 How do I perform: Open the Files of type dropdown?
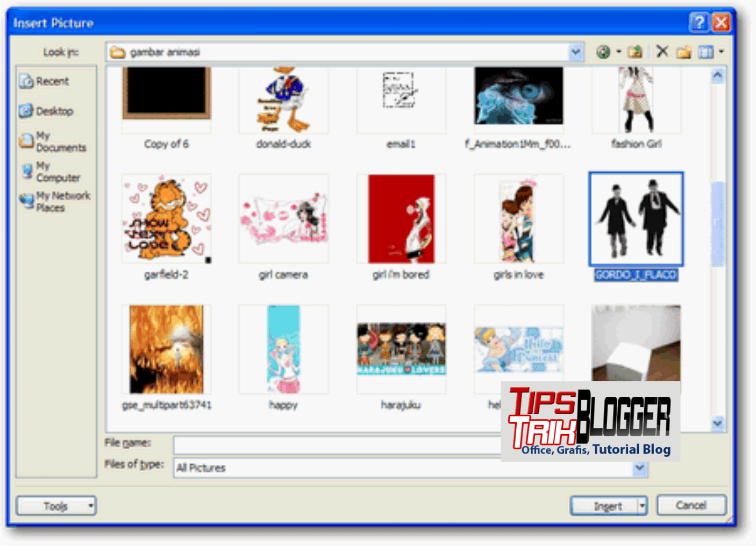[639, 468]
